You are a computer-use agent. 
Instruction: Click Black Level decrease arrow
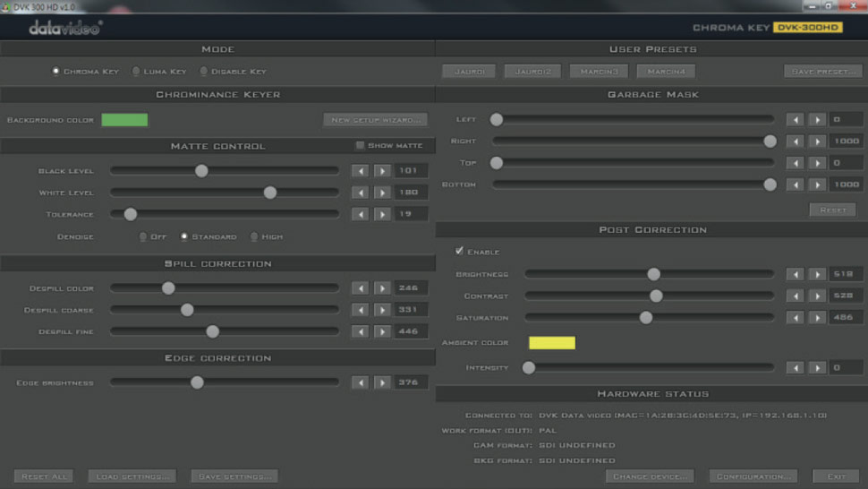coord(360,171)
